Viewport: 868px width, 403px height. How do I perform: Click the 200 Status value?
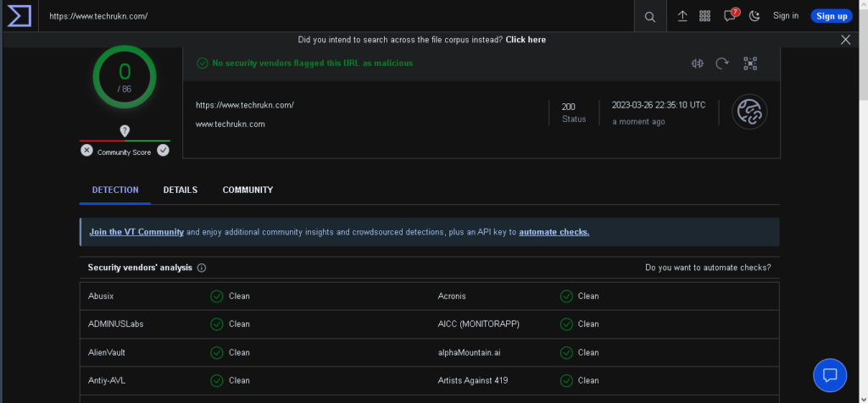[x=568, y=108]
